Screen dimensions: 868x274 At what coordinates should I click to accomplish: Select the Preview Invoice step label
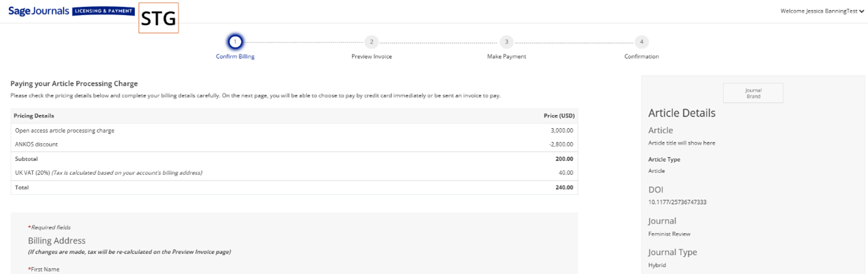coord(371,57)
